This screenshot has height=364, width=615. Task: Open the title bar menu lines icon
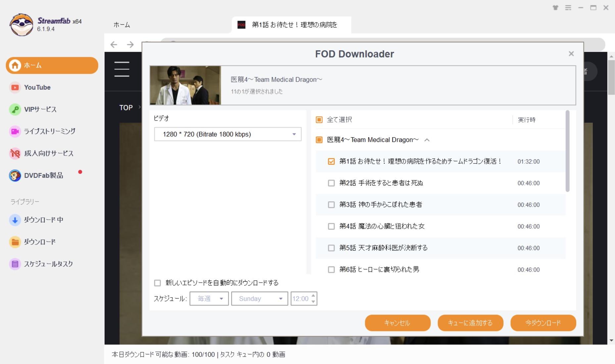tap(568, 8)
